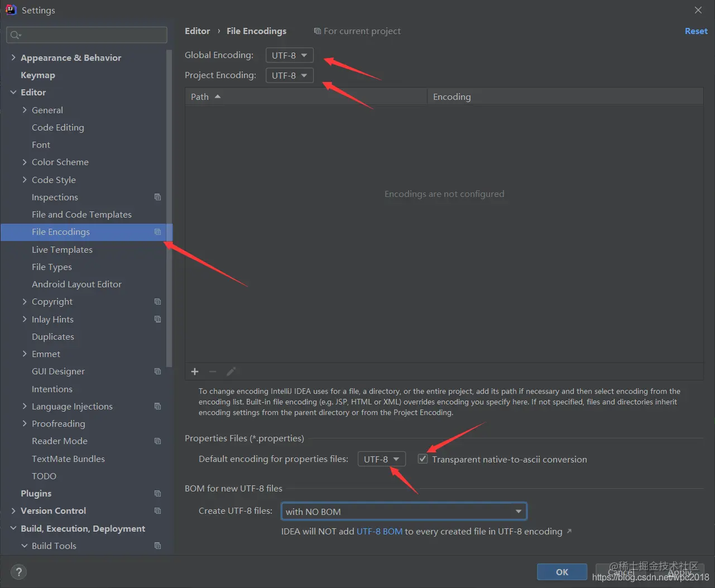This screenshot has width=715, height=588.
Task: Click project-level icon beside Build Tools
Action: 157,546
